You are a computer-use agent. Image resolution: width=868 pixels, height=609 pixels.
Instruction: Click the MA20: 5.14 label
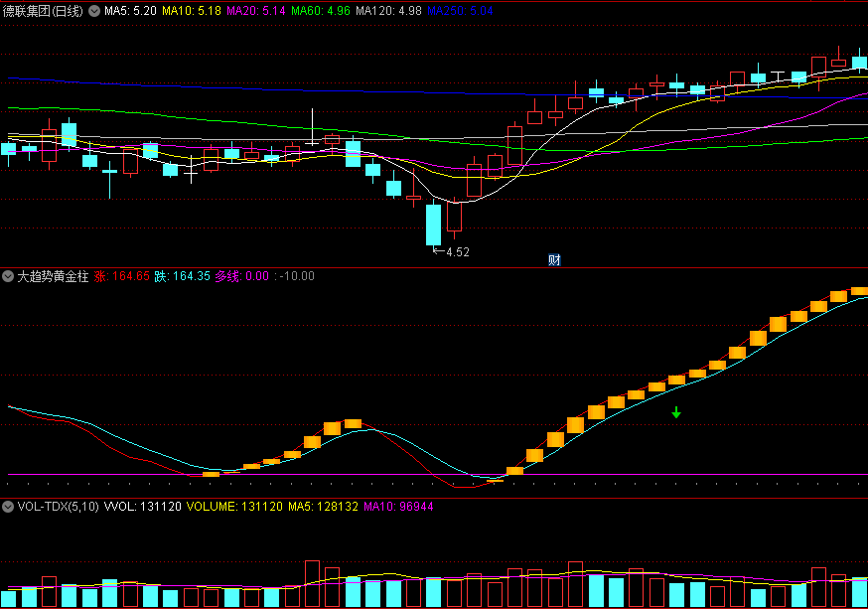pos(256,11)
